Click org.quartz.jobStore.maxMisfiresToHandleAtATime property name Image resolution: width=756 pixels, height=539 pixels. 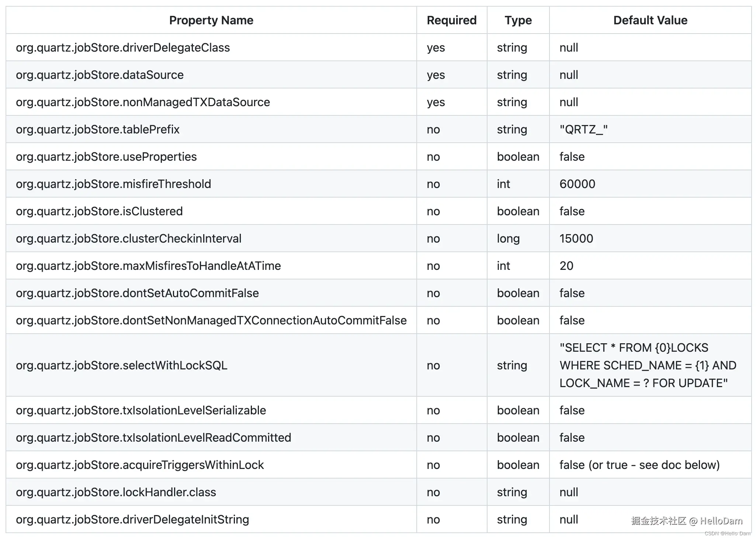(148, 266)
